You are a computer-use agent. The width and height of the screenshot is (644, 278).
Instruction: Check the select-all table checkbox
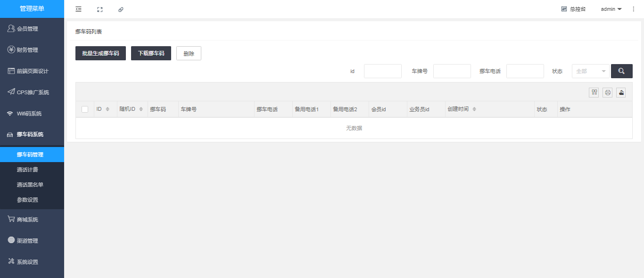(85, 109)
